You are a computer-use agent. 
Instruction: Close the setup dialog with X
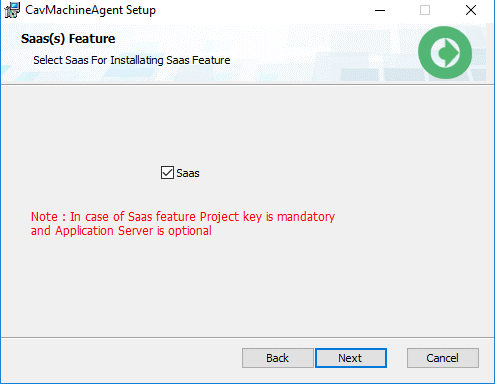pos(471,10)
